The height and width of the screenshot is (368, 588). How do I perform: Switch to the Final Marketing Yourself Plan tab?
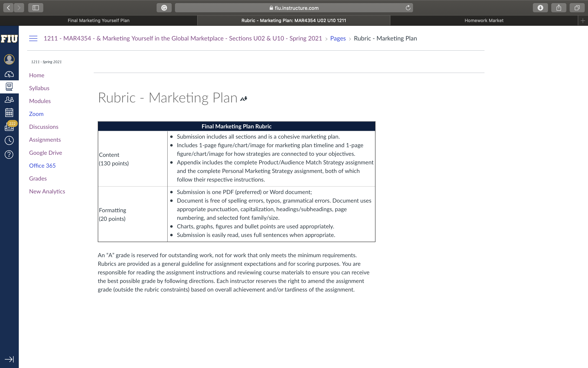coord(98,21)
